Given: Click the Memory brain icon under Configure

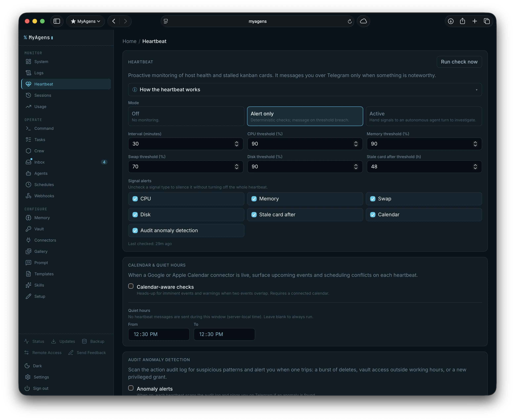Looking at the screenshot, I should (28, 218).
